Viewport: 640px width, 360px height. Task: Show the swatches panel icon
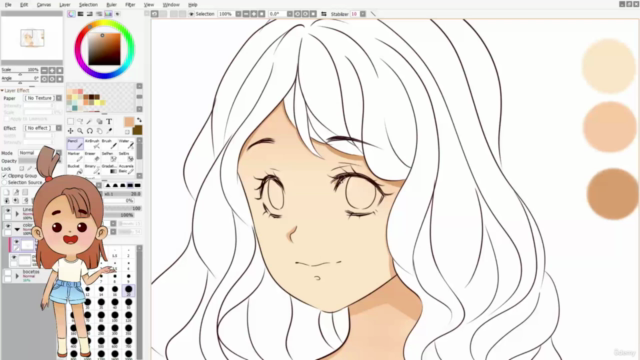[108, 14]
